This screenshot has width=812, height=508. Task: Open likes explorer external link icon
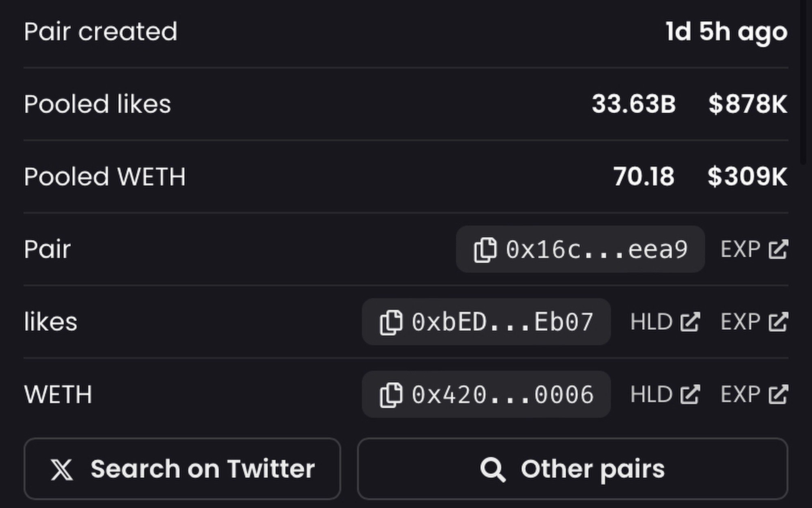(x=778, y=322)
